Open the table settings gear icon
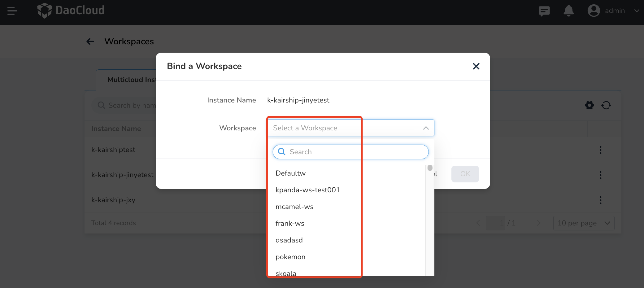The width and height of the screenshot is (644, 288). tap(590, 105)
